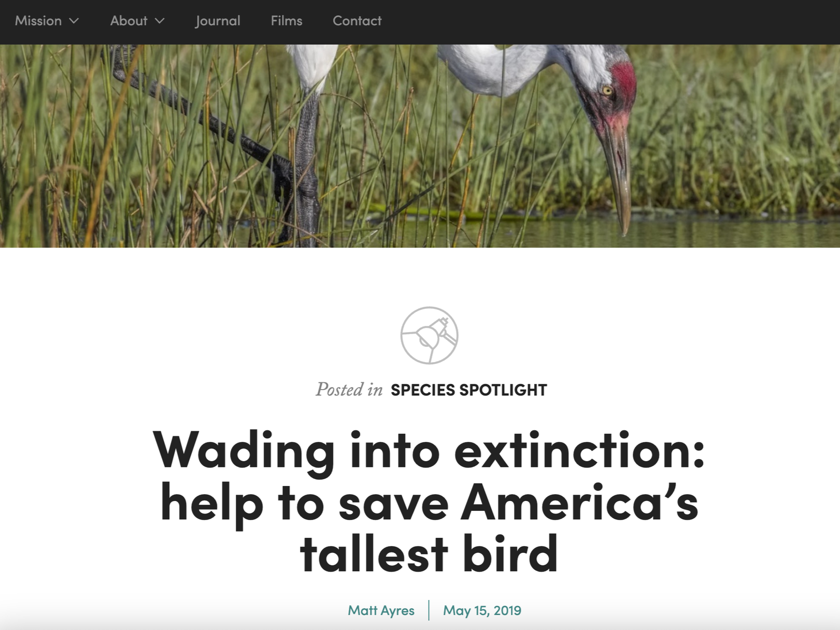Click the Species Spotlight bird icon
The width and height of the screenshot is (840, 630).
(x=429, y=335)
